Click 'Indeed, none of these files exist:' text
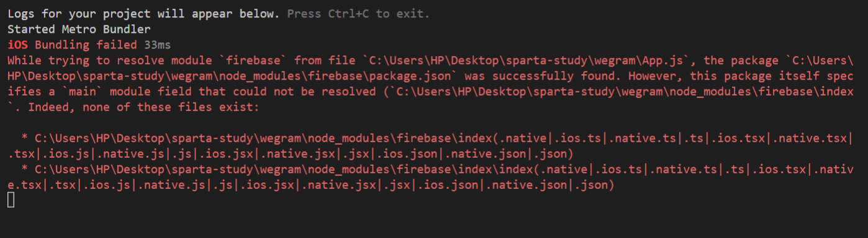Image resolution: width=868 pixels, height=238 pixels. click(144, 107)
